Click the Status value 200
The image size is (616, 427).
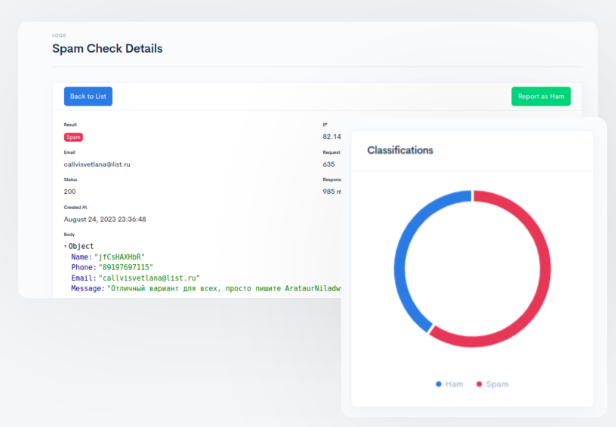(70, 191)
